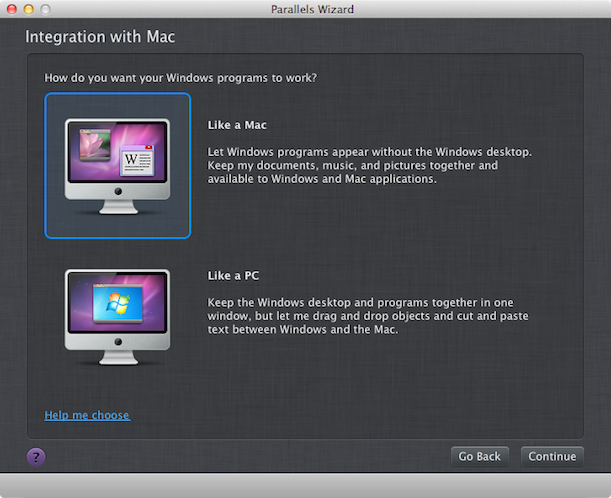Click the purple question mark help icon
Screen dimensions: 611x498
[36, 457]
